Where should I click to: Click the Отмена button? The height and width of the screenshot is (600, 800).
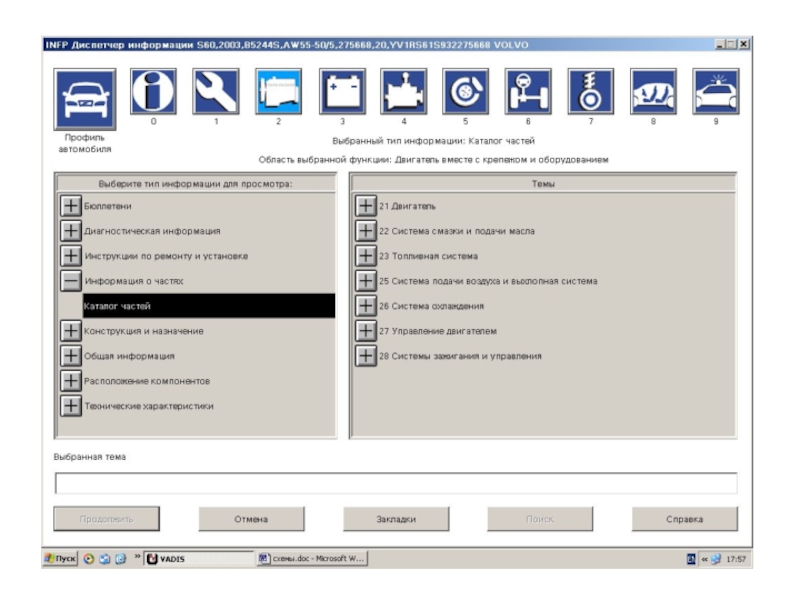click(x=251, y=519)
